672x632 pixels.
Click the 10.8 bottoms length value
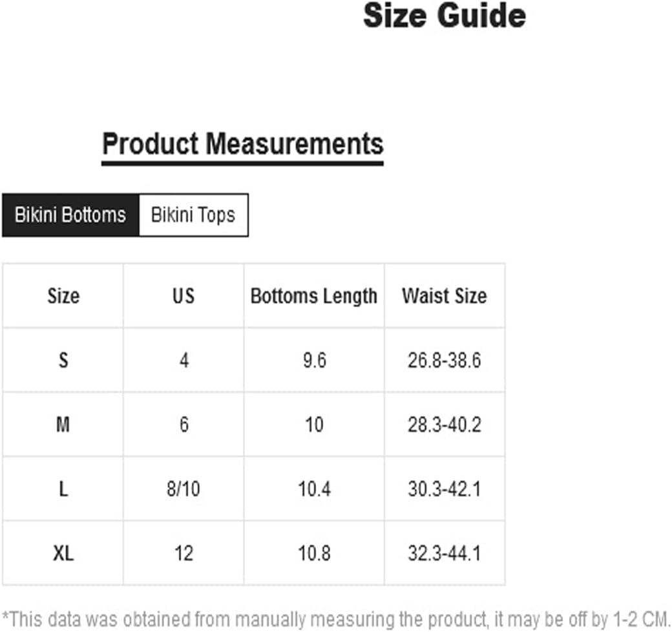pyautogui.click(x=314, y=553)
